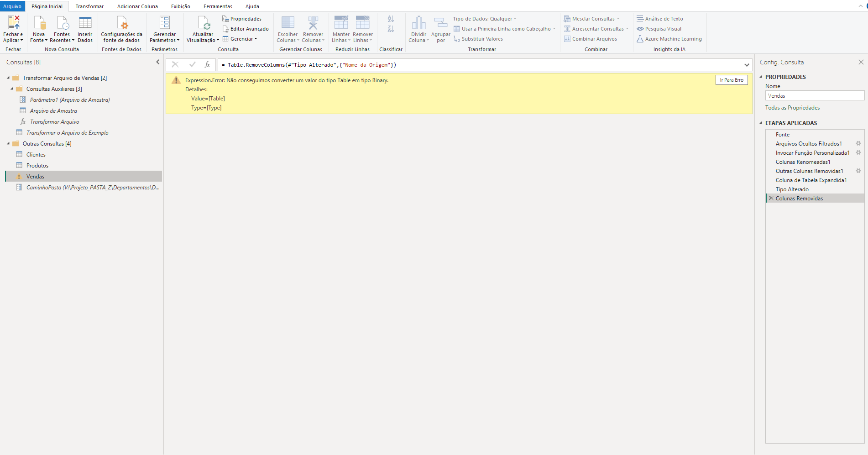Image resolution: width=868 pixels, height=455 pixels.
Task: Expand the formula bar with the chevron
Action: click(x=747, y=65)
